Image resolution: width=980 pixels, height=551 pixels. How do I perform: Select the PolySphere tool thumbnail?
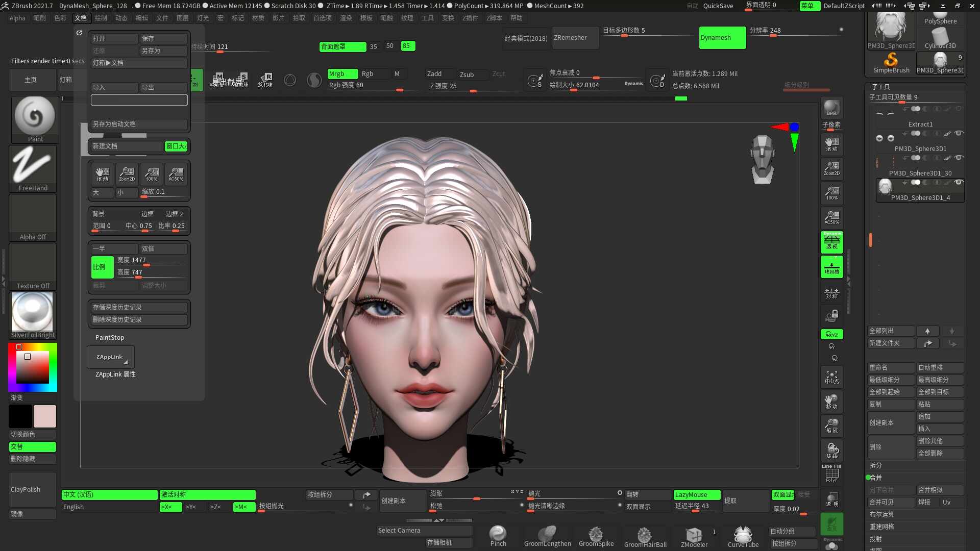(940, 17)
